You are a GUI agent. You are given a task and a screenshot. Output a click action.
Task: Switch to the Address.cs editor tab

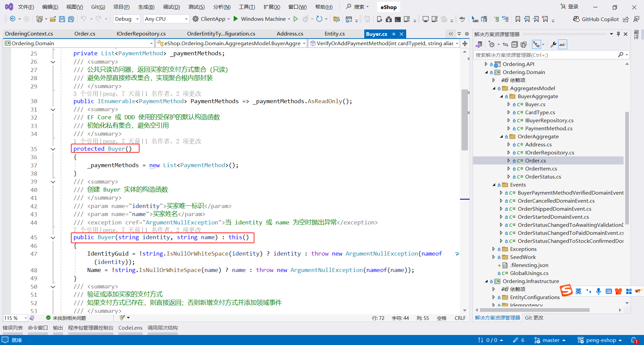[290, 34]
